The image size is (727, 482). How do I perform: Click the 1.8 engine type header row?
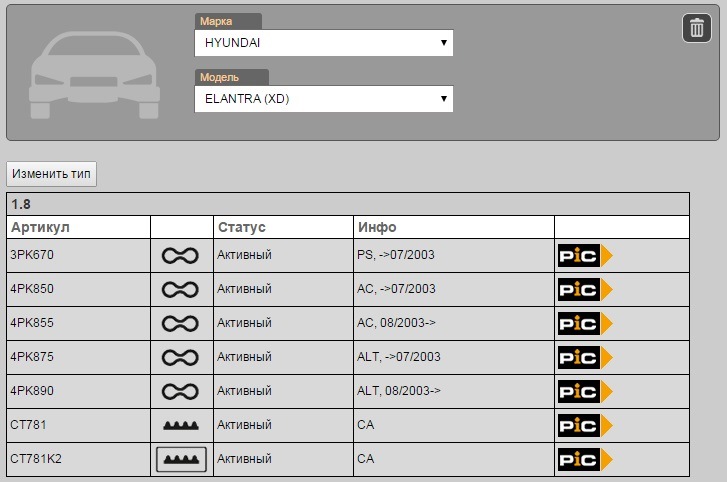click(348, 204)
